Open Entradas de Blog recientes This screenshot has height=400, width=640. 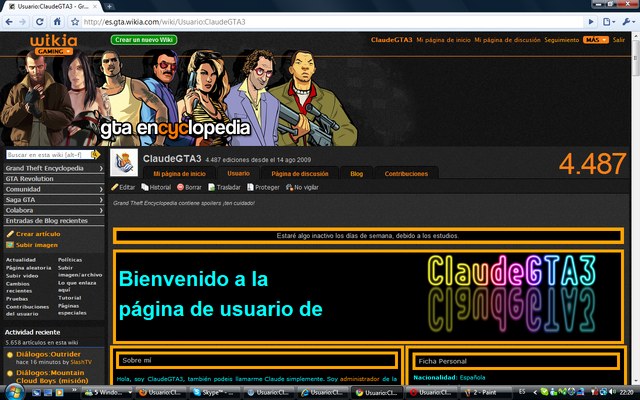[x=54, y=221]
